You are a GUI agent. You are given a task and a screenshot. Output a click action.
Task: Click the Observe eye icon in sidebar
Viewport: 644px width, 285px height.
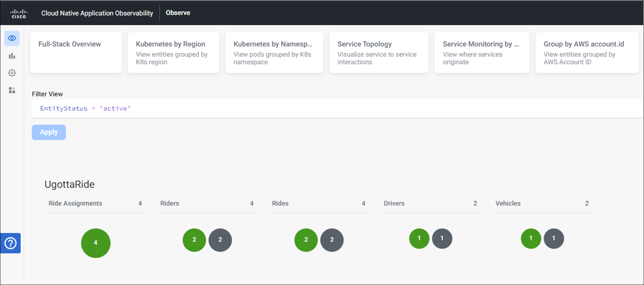click(12, 38)
